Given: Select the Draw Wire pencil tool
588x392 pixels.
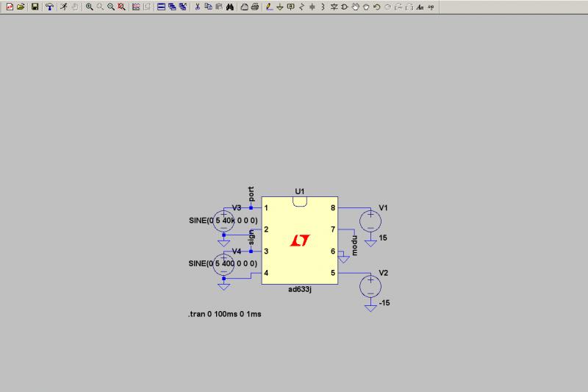Looking at the screenshot, I should coord(269,7).
